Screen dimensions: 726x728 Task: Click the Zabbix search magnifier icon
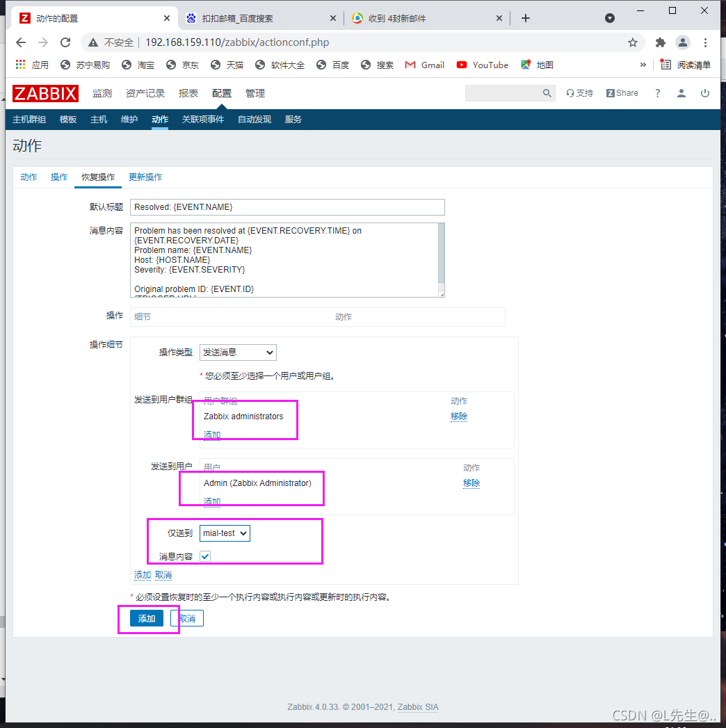(547, 93)
